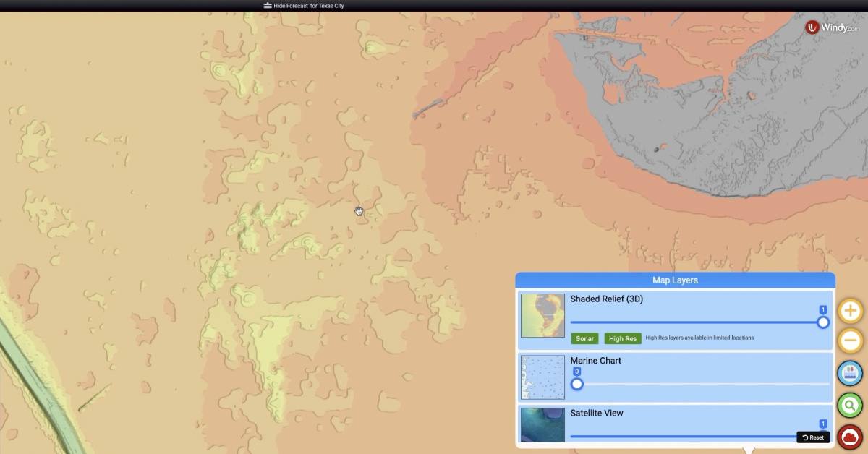Select the Map Layers header
Viewport: 868px width, 454px height.
pyautogui.click(x=674, y=280)
